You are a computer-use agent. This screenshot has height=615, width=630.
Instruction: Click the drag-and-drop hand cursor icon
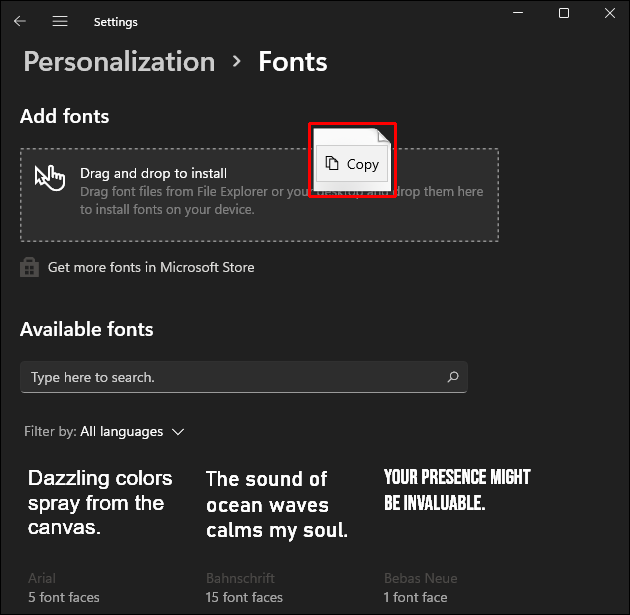click(49, 177)
